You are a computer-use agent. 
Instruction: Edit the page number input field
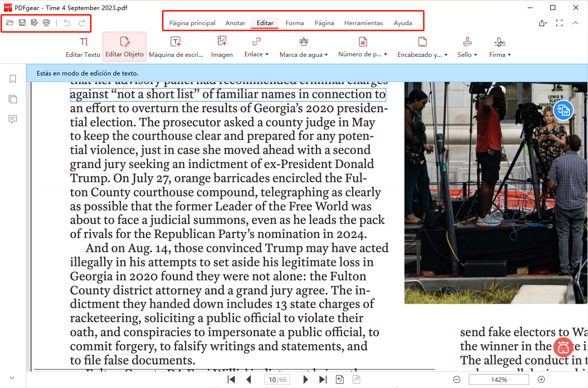coord(277,379)
